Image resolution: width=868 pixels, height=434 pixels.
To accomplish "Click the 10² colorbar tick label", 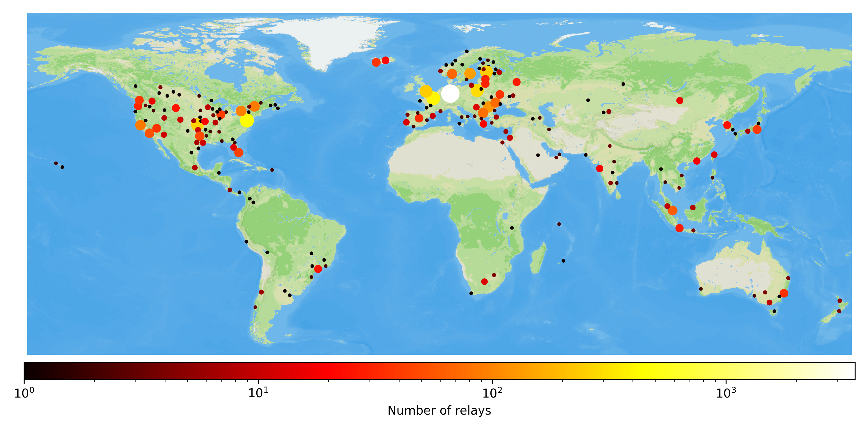I will tap(492, 392).
